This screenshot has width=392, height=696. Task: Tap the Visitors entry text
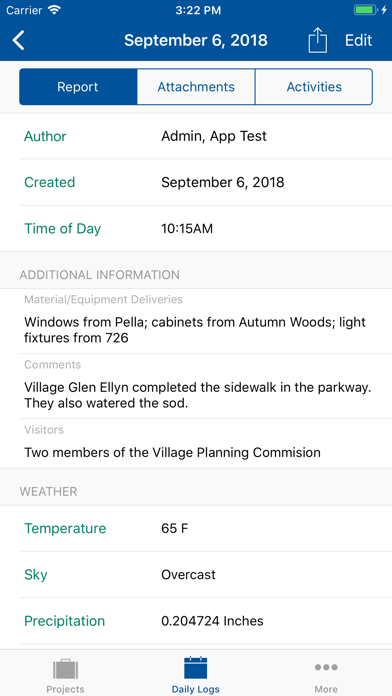[x=172, y=452]
